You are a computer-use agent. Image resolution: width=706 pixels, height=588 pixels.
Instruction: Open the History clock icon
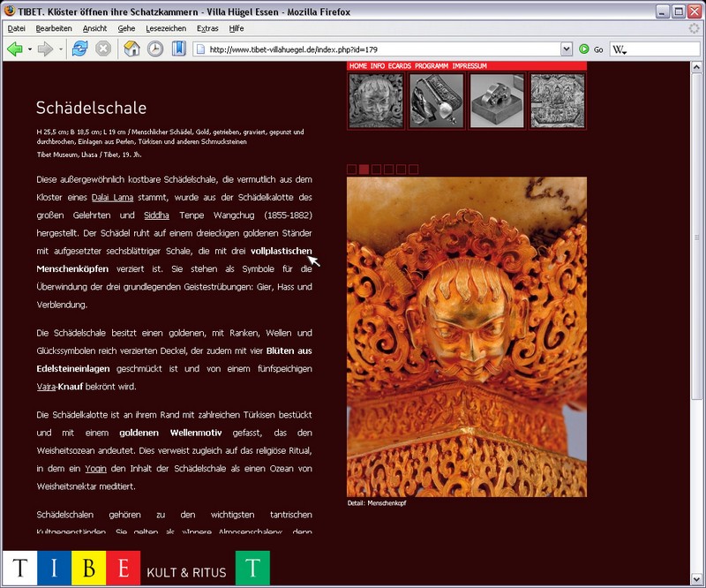click(155, 49)
